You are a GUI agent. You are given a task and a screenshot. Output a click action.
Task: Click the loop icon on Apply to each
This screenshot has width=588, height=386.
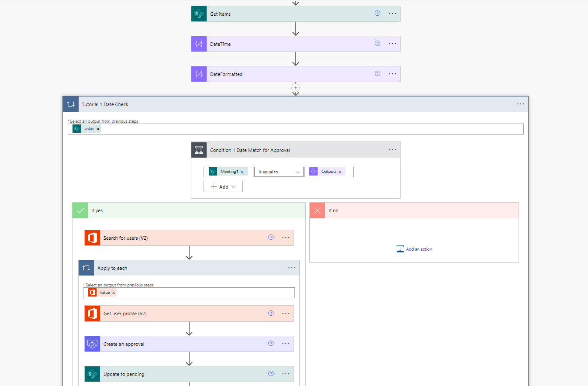[x=86, y=268]
